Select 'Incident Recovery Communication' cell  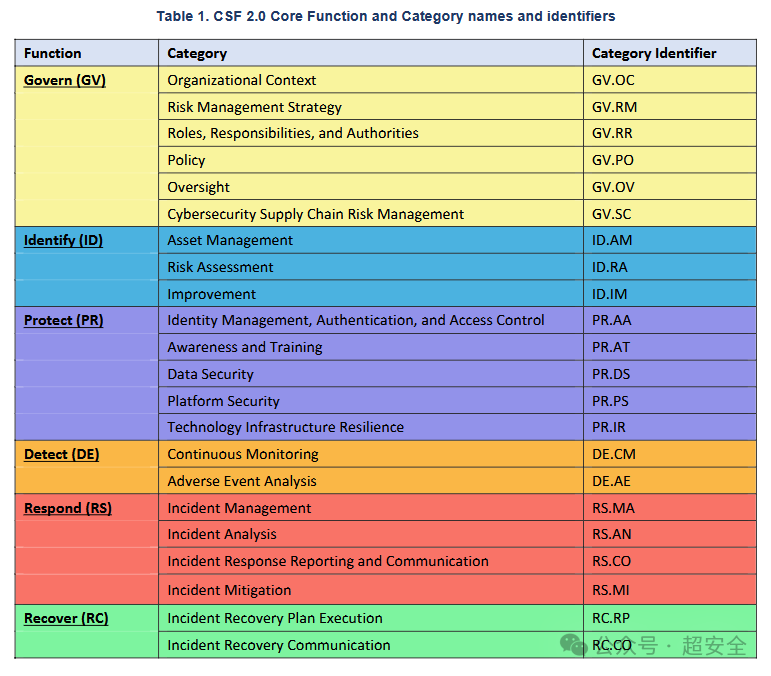point(371,645)
